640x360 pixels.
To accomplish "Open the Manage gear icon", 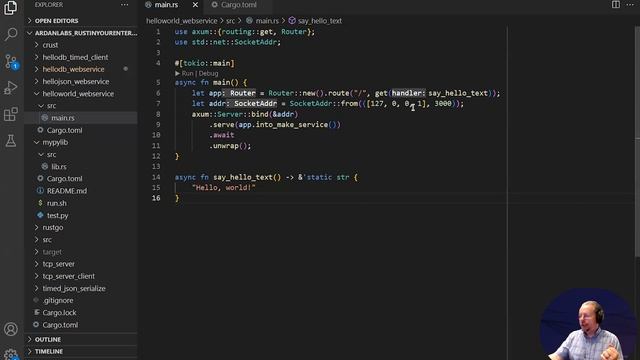I will tap(11, 354).
